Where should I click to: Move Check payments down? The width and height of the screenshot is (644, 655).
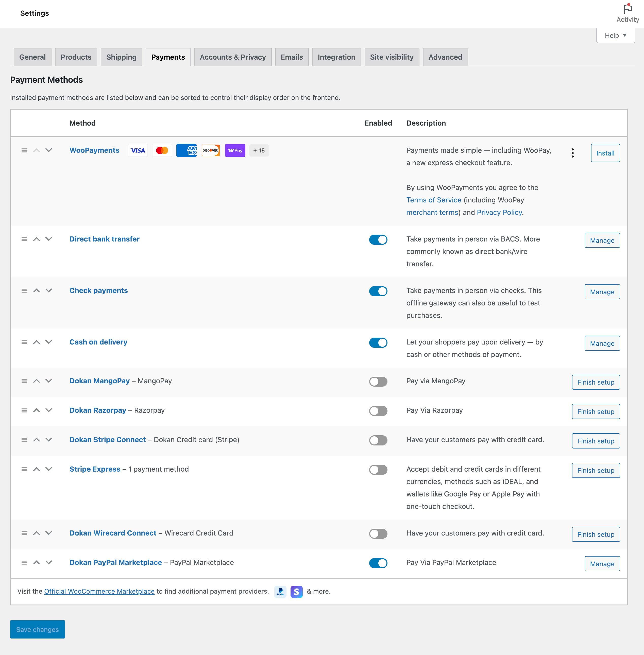point(49,290)
